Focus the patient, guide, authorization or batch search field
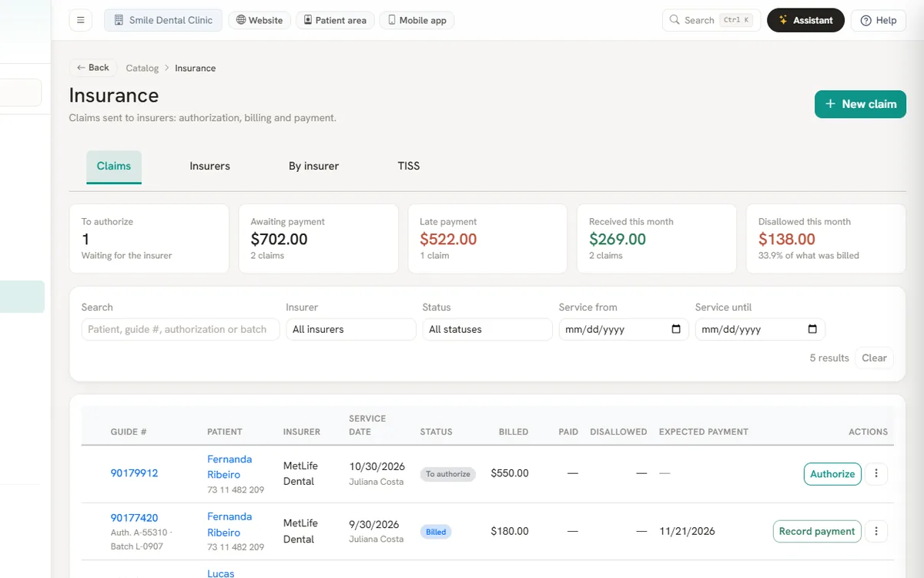The width and height of the screenshot is (924, 578). [x=180, y=329]
